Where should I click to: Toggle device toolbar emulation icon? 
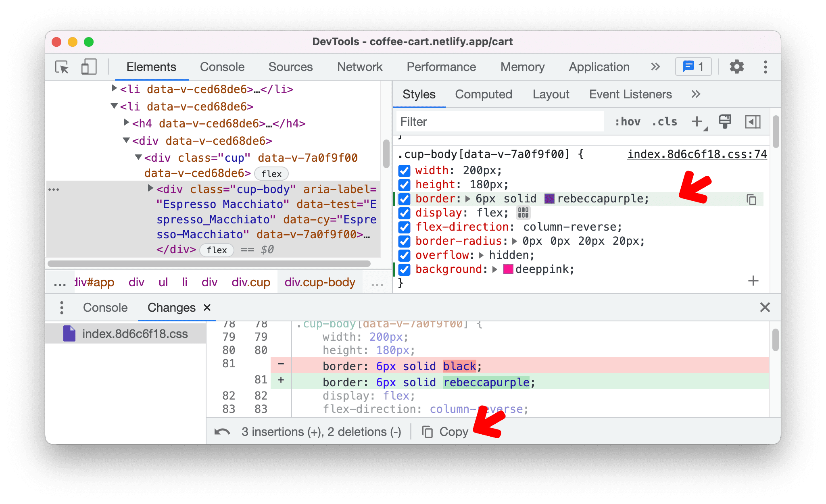point(88,67)
